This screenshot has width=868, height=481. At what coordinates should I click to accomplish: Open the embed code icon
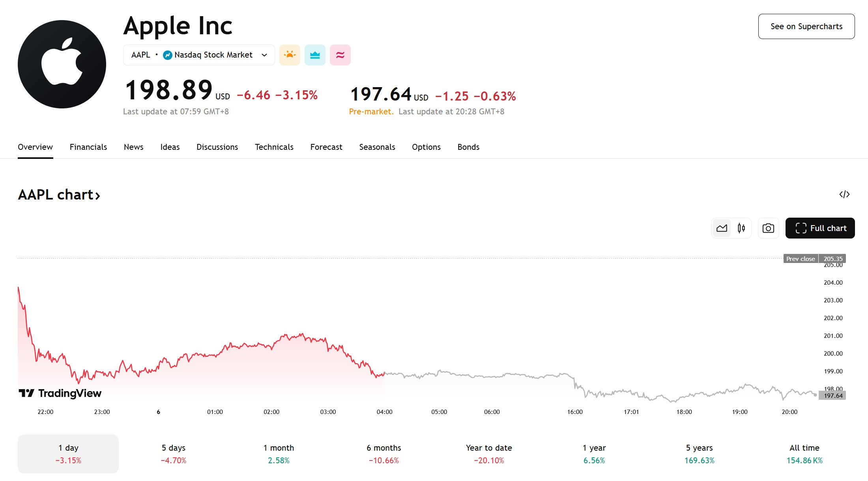click(x=844, y=194)
